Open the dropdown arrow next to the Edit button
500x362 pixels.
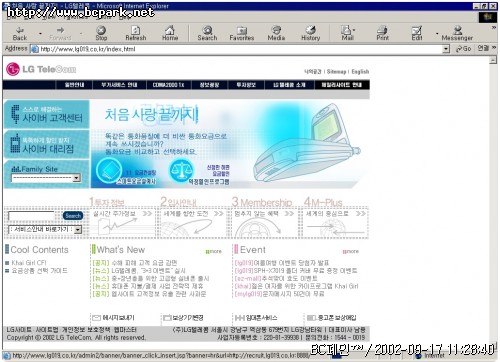click(x=437, y=34)
